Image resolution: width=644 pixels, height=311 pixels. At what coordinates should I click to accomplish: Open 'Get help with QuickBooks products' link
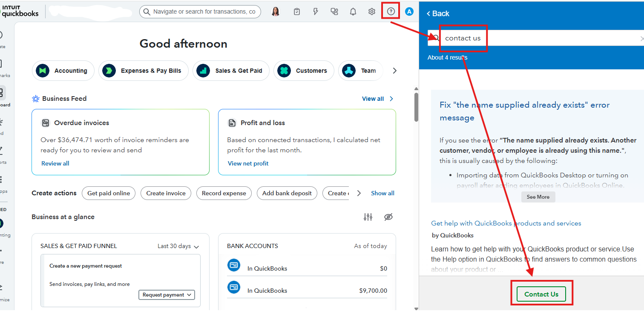pyautogui.click(x=506, y=223)
